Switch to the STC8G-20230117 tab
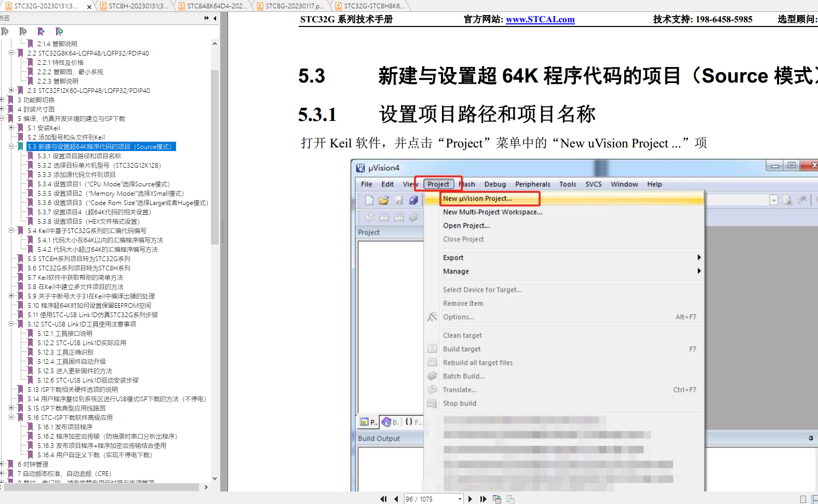818x504 pixels. click(290, 6)
